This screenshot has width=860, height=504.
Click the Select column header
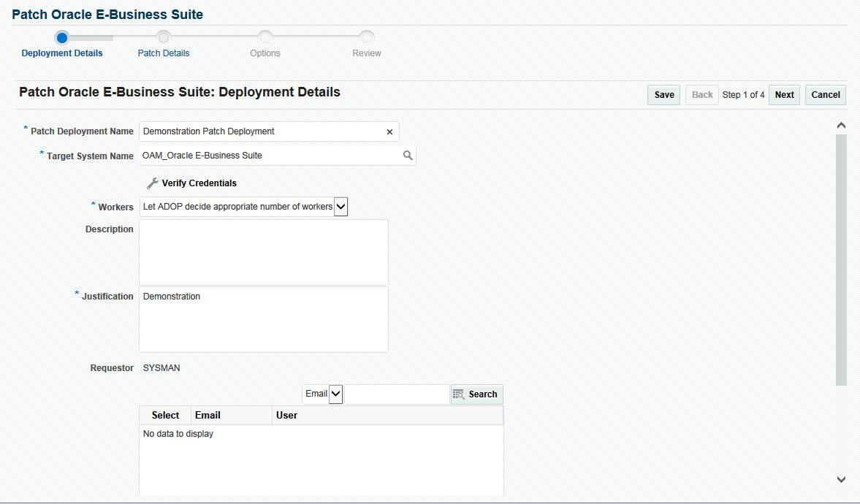pyautogui.click(x=165, y=415)
